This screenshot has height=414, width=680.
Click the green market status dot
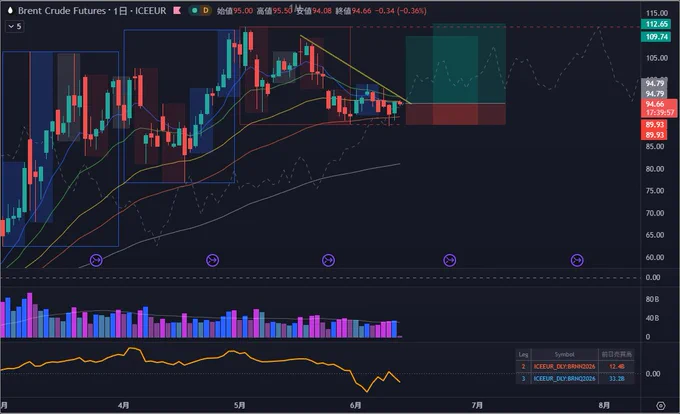click(195, 10)
